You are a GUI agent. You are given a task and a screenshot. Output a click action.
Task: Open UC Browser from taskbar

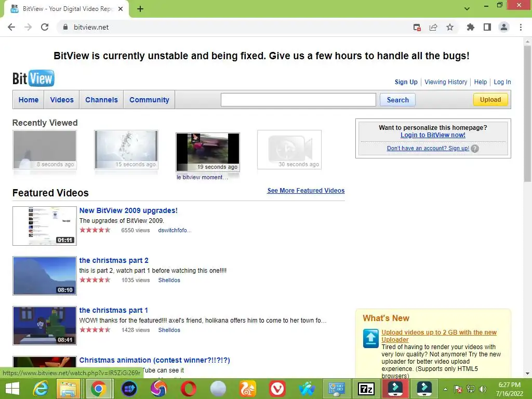point(248,389)
